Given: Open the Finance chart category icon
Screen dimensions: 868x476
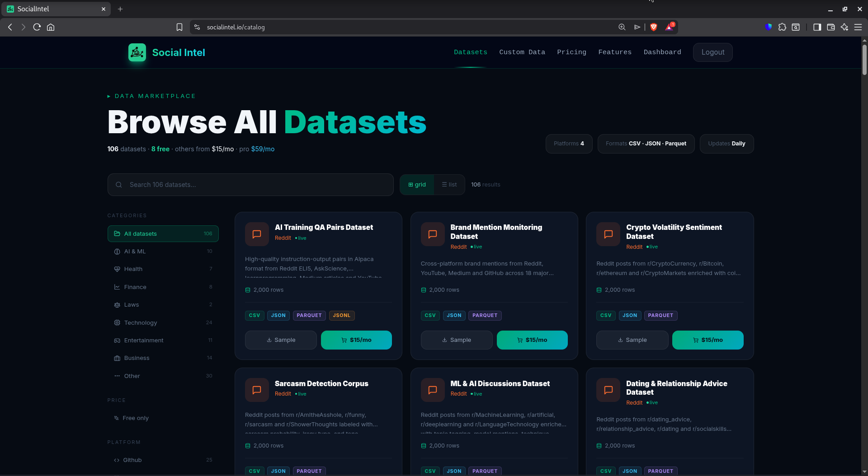Looking at the screenshot, I should pos(117,287).
